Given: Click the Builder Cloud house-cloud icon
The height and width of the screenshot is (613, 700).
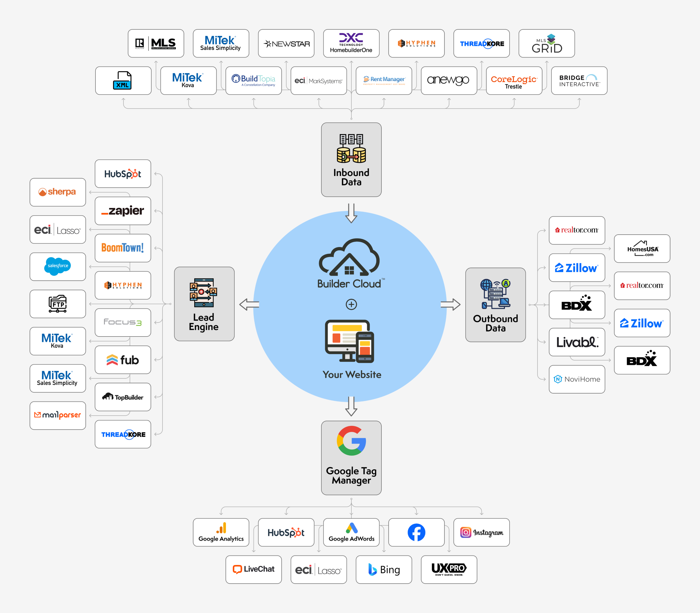Looking at the screenshot, I should click(x=349, y=257).
